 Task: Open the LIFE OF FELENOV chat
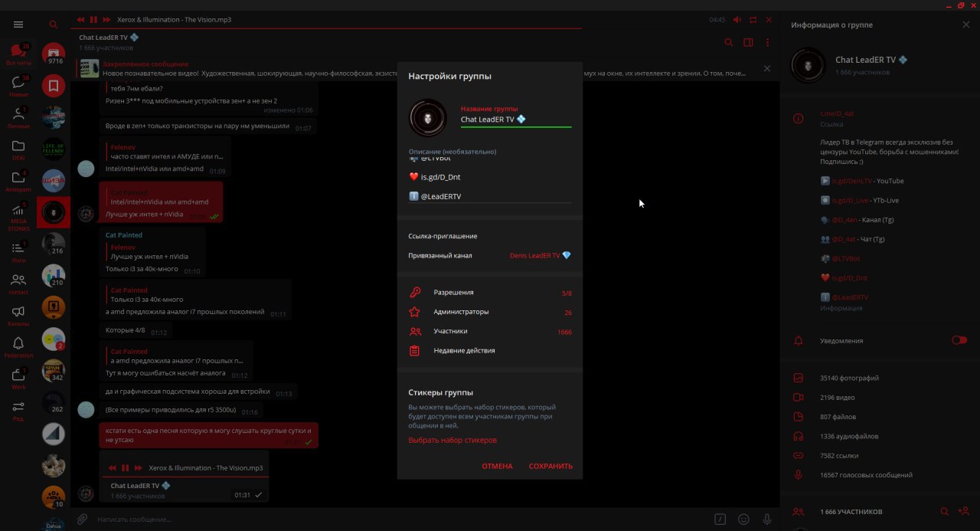point(54,149)
